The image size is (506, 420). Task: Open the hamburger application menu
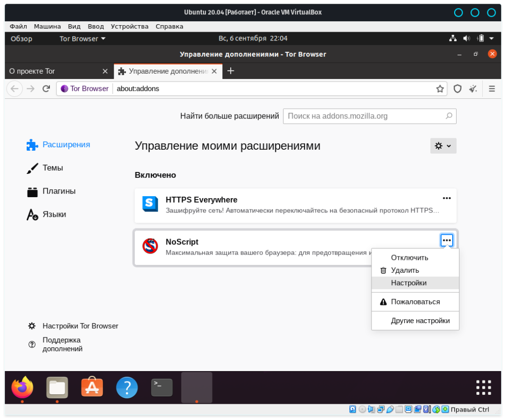click(492, 89)
